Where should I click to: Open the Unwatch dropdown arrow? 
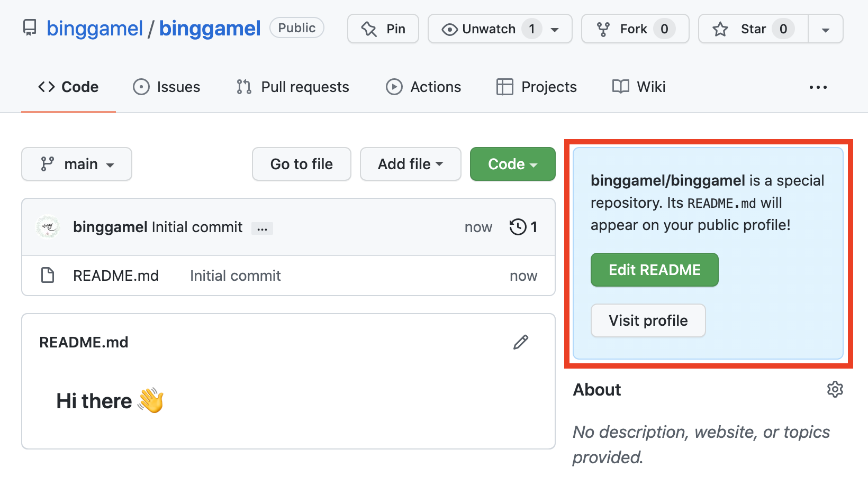click(x=555, y=30)
